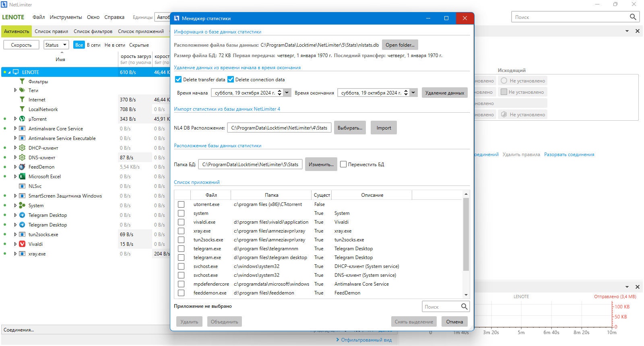Open the Status dropdown filter
The image size is (644, 346).
[x=56, y=45]
